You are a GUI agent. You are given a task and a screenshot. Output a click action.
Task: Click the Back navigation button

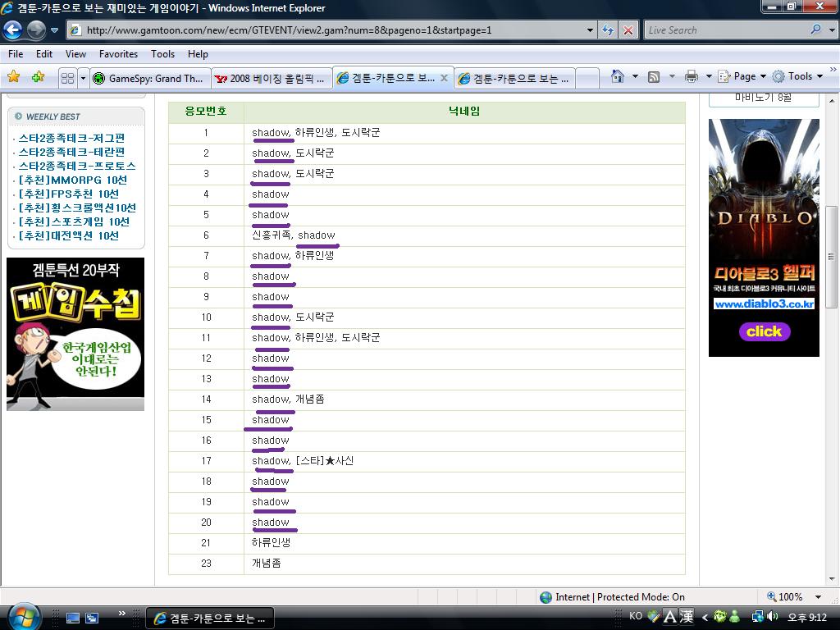coord(13,30)
